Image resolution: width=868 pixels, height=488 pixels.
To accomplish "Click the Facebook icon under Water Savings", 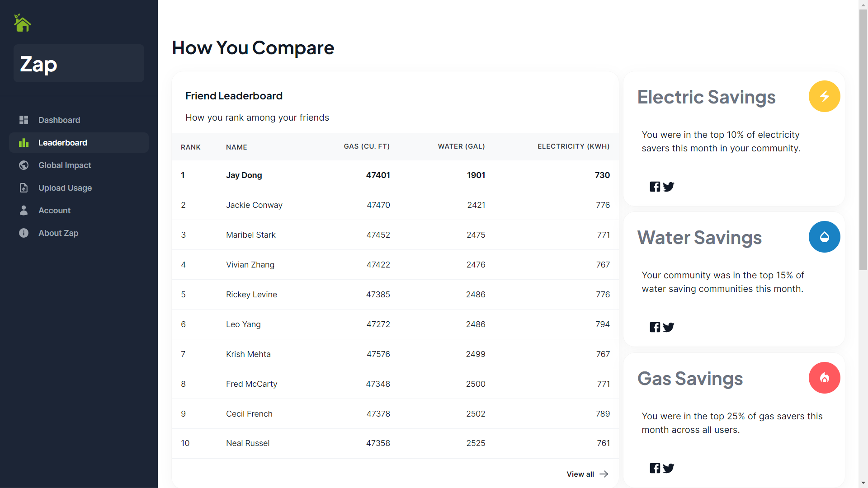I will (655, 327).
